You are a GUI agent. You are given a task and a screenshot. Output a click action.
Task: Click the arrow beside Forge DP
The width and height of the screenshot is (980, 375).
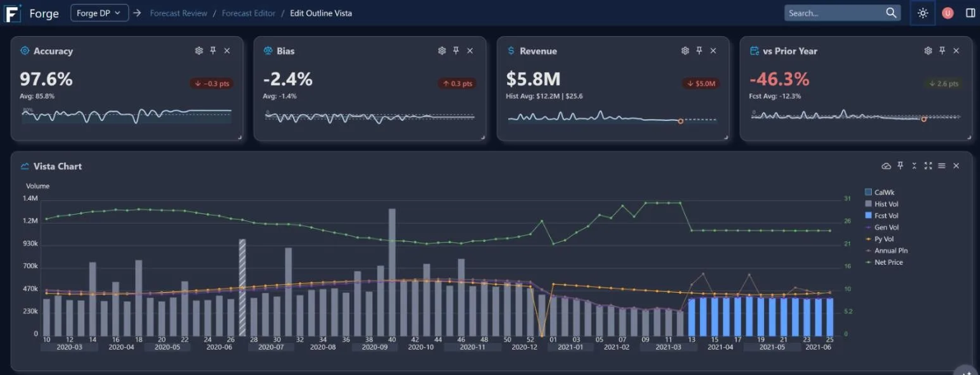(x=137, y=13)
